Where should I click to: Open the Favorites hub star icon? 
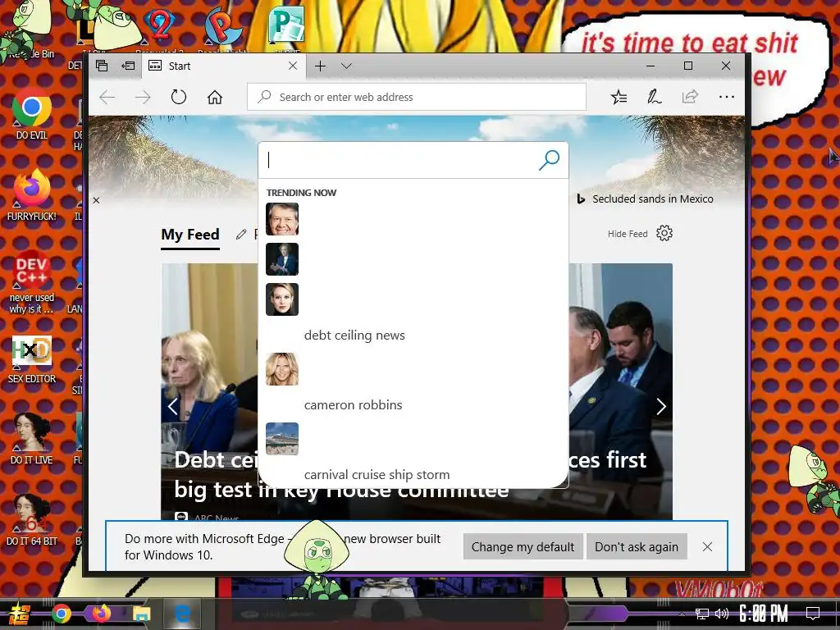coord(619,97)
